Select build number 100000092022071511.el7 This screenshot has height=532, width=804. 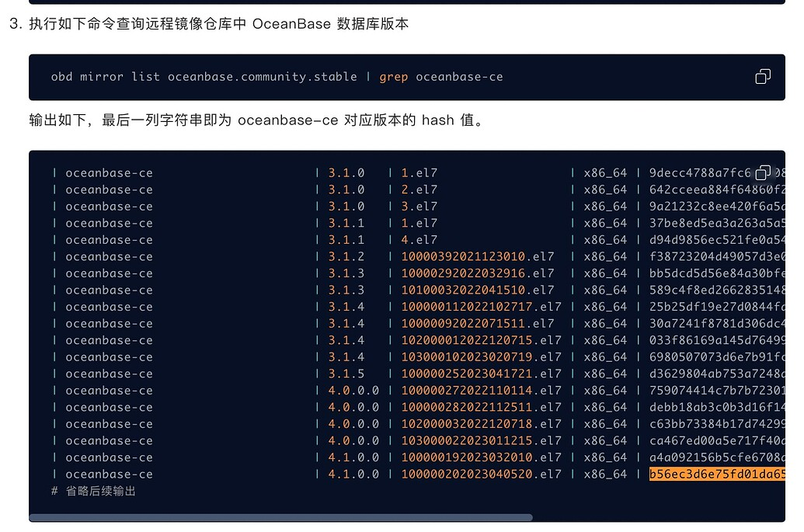point(478,323)
